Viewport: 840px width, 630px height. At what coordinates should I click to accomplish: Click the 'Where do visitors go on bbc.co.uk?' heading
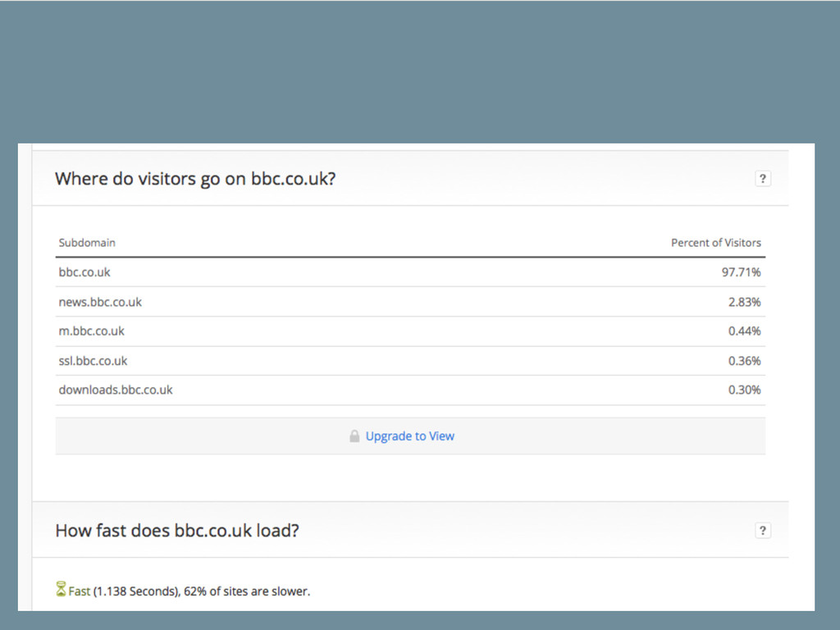(x=195, y=179)
